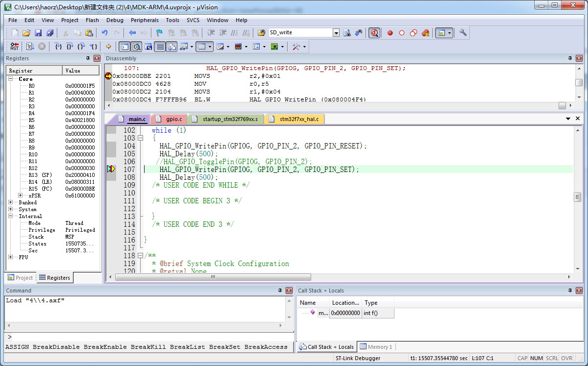Click the Paste clipboard icon
This screenshot has height=366, width=588.
tap(89, 33)
